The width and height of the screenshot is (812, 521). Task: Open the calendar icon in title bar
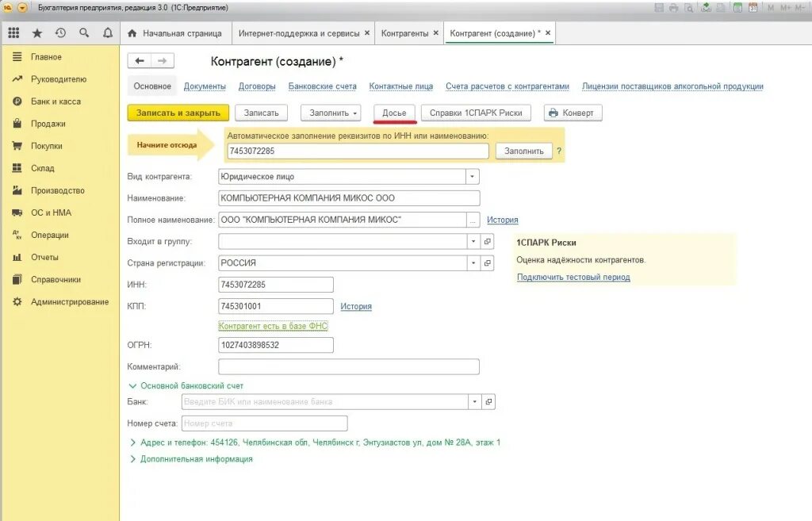point(753,8)
